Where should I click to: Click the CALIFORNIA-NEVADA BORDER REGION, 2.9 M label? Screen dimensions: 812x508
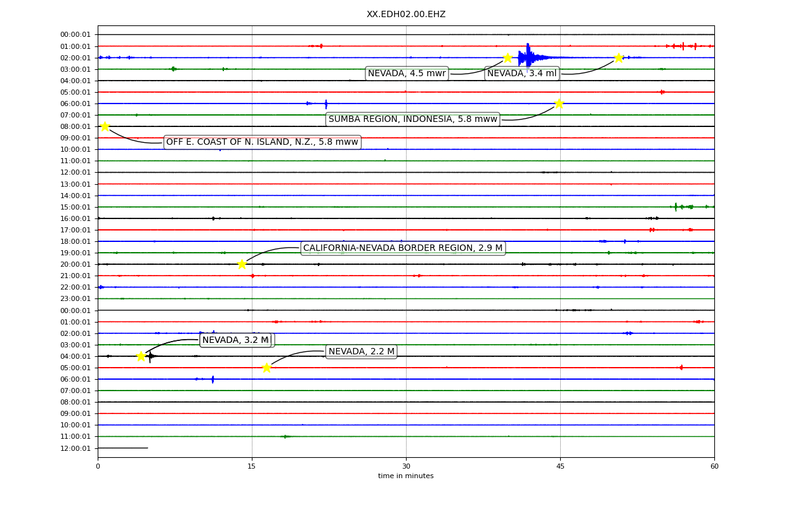(x=403, y=248)
